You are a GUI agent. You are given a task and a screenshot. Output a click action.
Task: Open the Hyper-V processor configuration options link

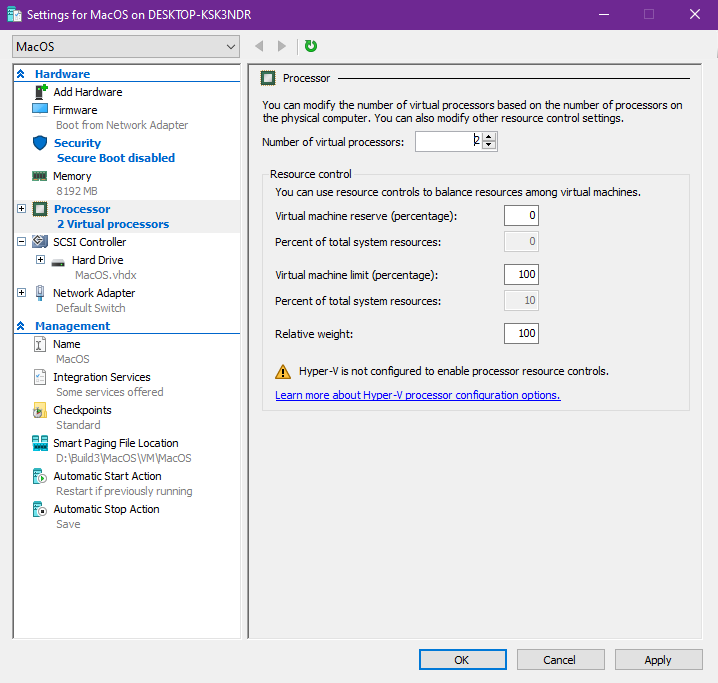tap(417, 395)
